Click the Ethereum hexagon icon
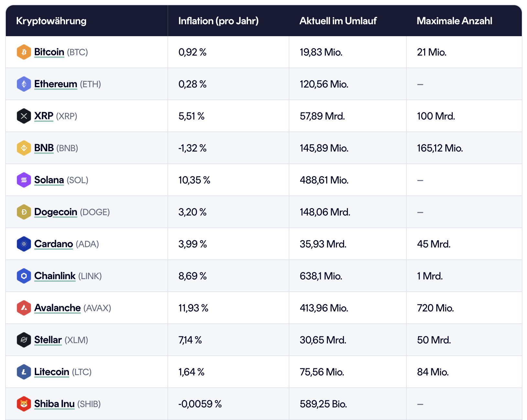This screenshot has height=420, width=527. pyautogui.click(x=24, y=84)
